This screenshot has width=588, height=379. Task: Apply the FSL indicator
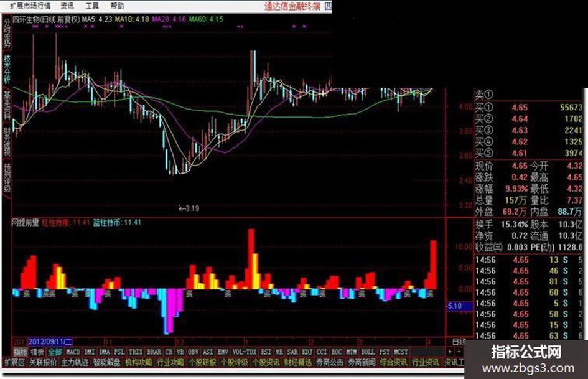[x=119, y=352]
